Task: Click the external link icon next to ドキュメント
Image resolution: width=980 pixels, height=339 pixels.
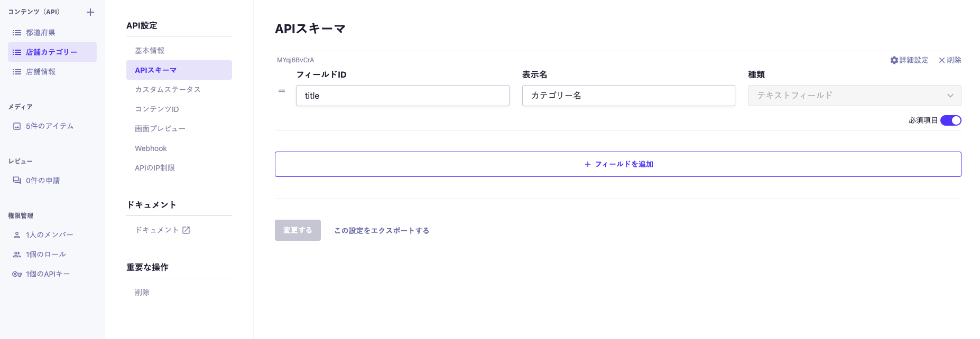Action: 186,230
